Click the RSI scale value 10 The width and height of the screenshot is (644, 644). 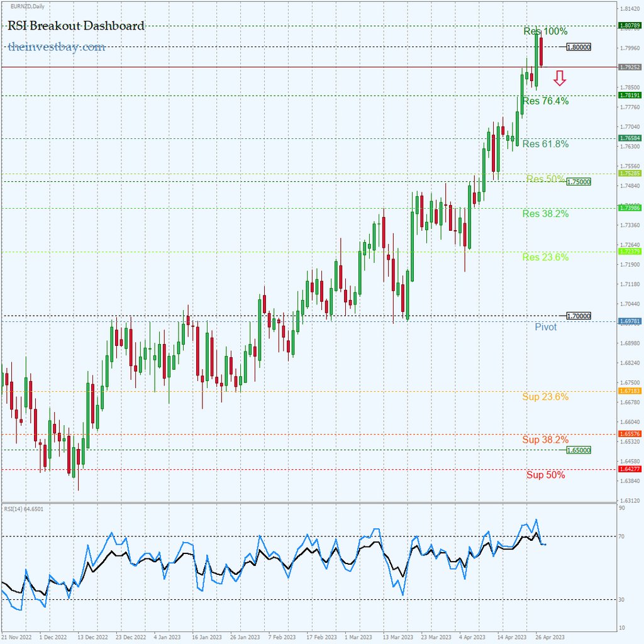[x=622, y=628]
